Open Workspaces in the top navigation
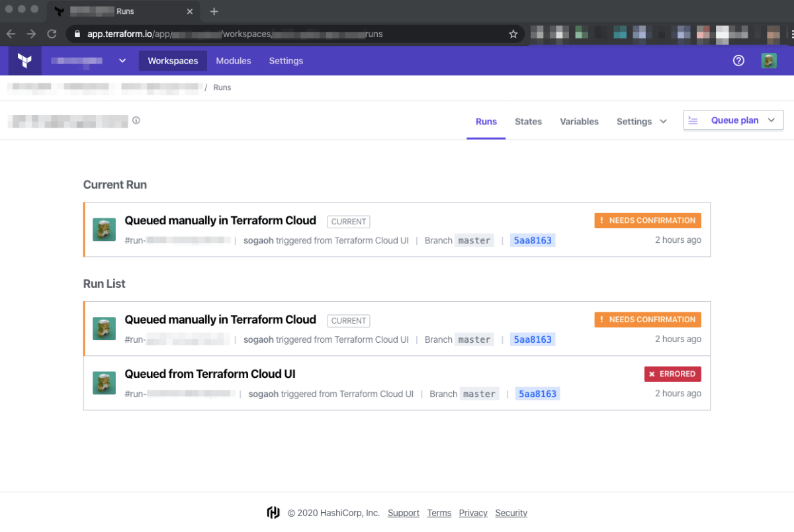The height and width of the screenshot is (532, 794). 173,61
